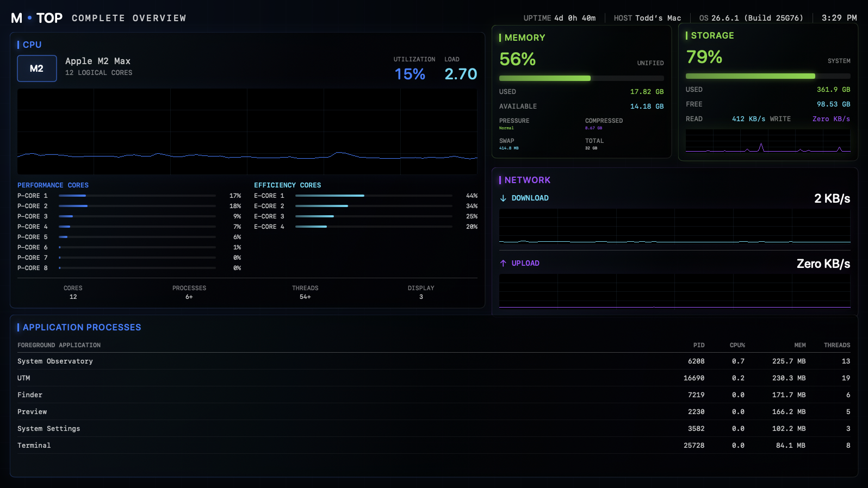Click the MEM column header
Image resolution: width=868 pixels, height=488 pixels.
coord(800,346)
